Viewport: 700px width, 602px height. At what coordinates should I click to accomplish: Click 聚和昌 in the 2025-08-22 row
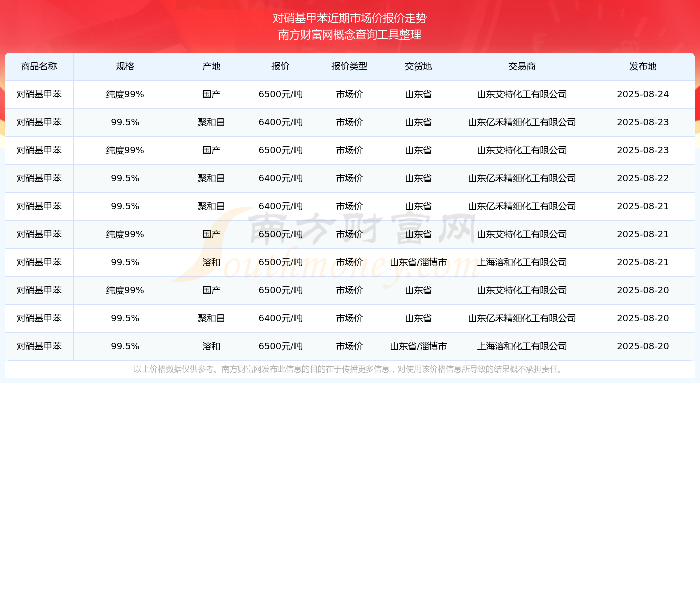[211, 178]
